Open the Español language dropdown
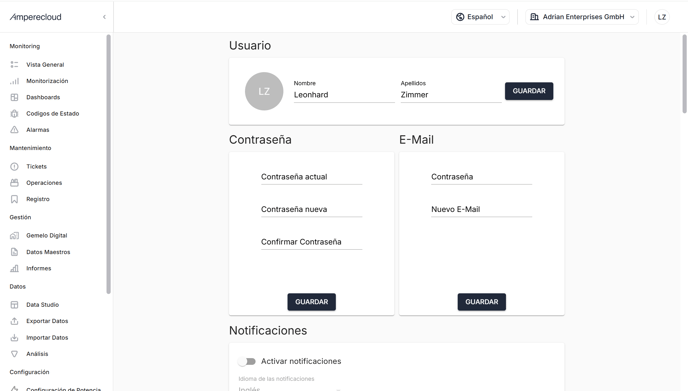 point(480,17)
